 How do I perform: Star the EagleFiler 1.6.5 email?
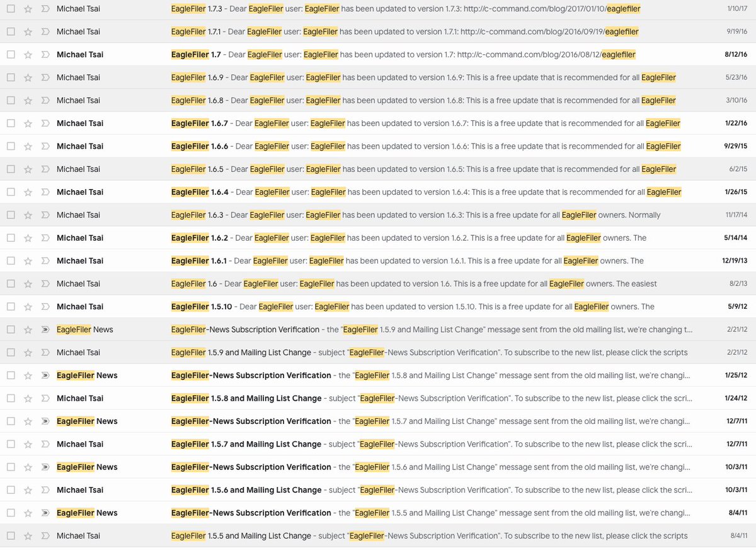[28, 169]
